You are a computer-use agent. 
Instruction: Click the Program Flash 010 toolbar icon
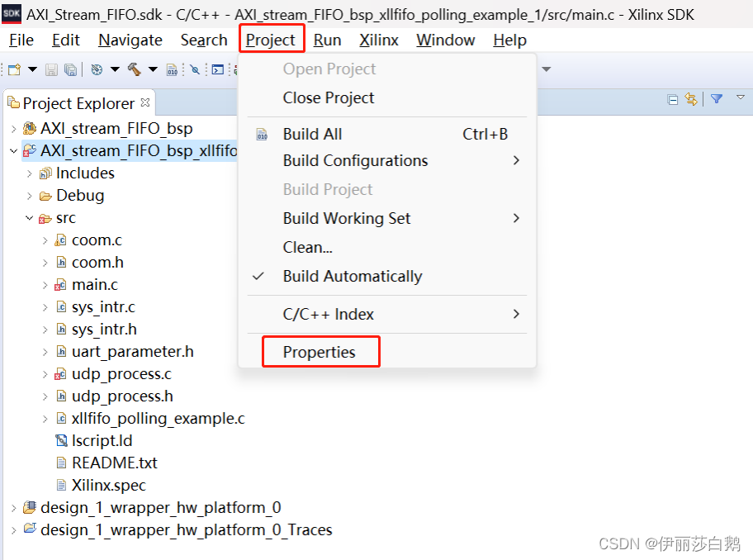click(x=172, y=70)
